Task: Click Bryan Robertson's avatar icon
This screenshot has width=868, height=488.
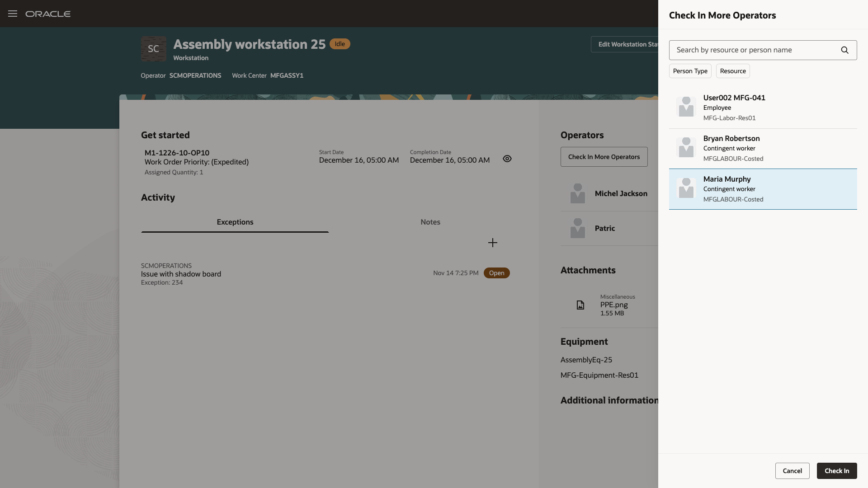Action: coord(686,148)
